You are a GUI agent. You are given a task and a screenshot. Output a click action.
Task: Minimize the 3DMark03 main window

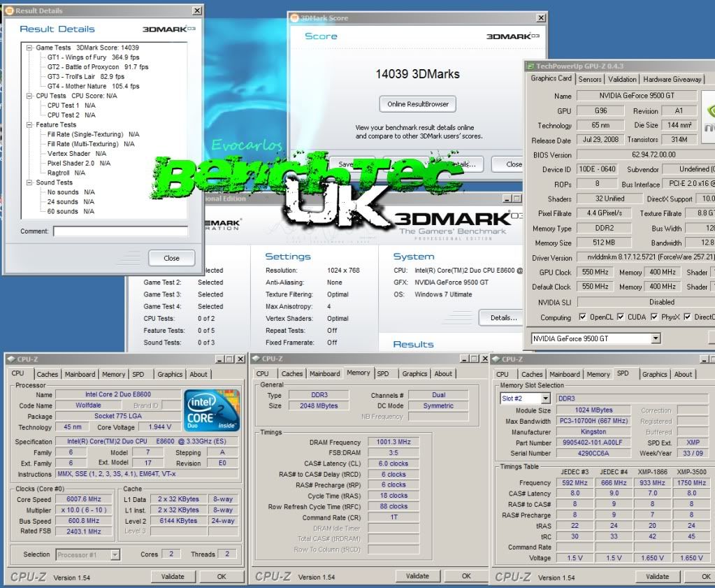tap(507, 199)
